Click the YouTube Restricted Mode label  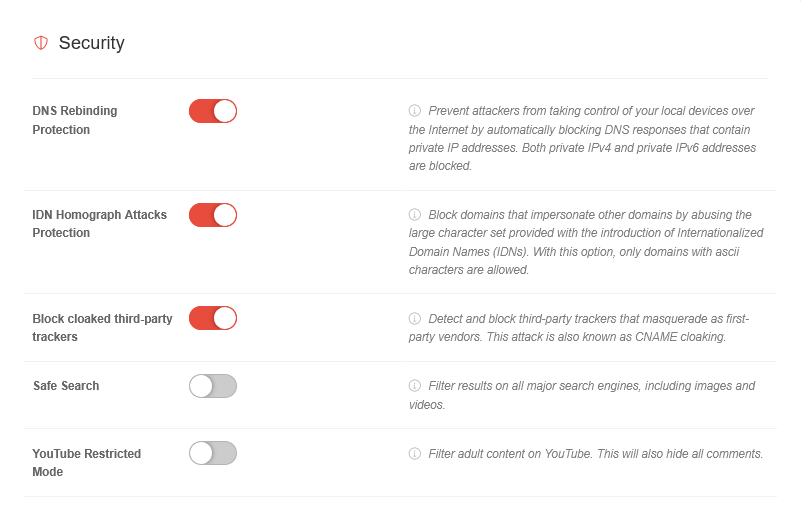[87, 462]
